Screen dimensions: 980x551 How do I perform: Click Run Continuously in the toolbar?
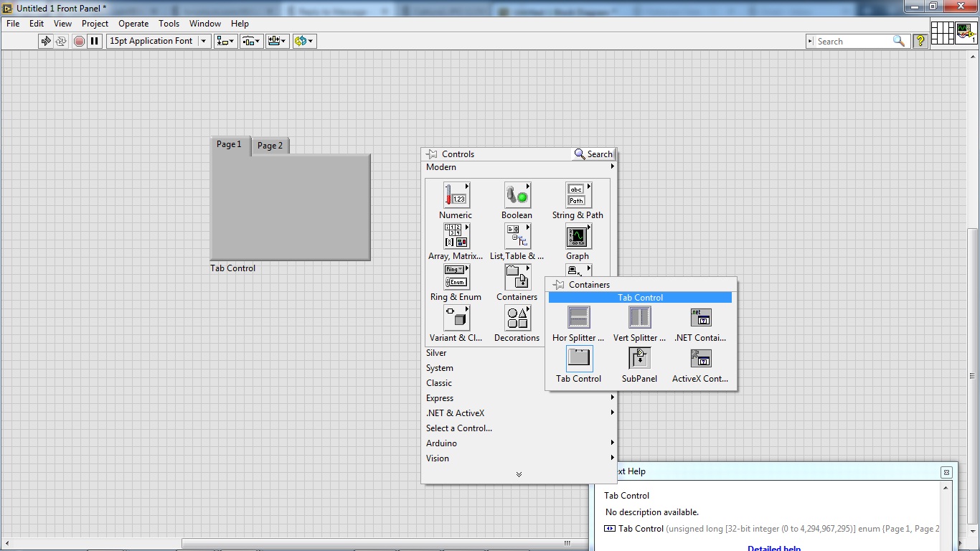click(x=61, y=41)
